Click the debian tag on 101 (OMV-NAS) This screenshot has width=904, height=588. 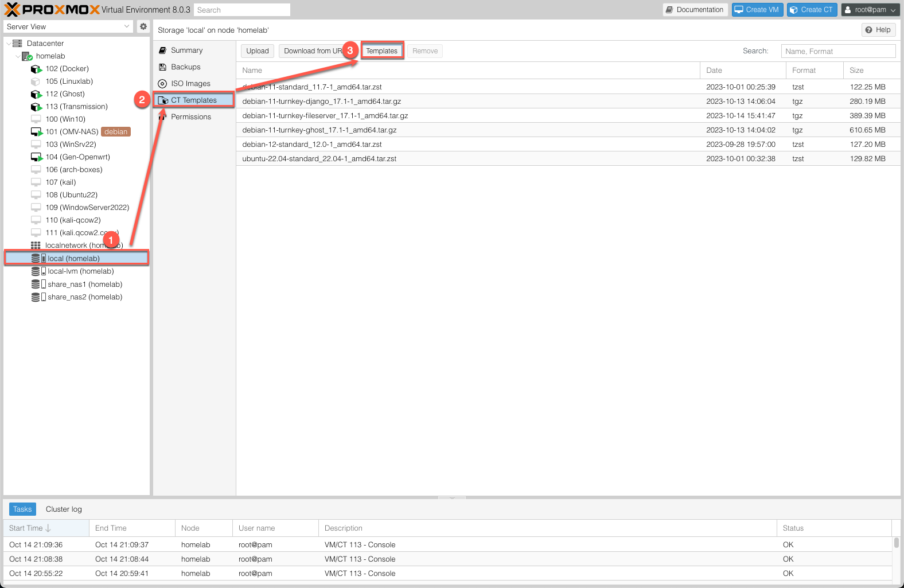coord(116,132)
